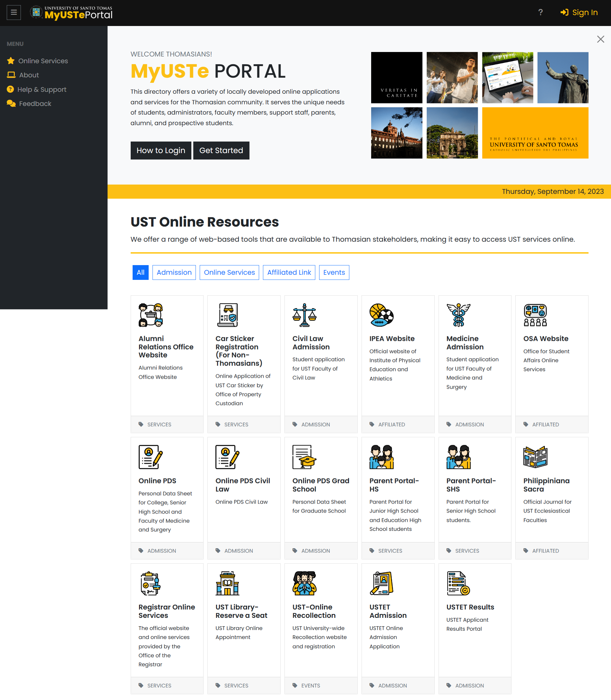Viewport: 611px width, 700px height.
Task: Click the UST seal logo in header
Action: [x=36, y=12]
